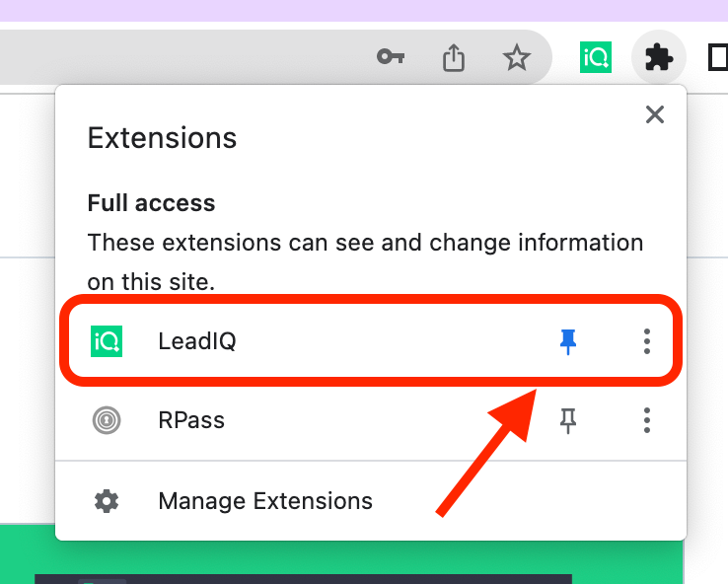Click the share icon in the address bar

[x=453, y=58]
